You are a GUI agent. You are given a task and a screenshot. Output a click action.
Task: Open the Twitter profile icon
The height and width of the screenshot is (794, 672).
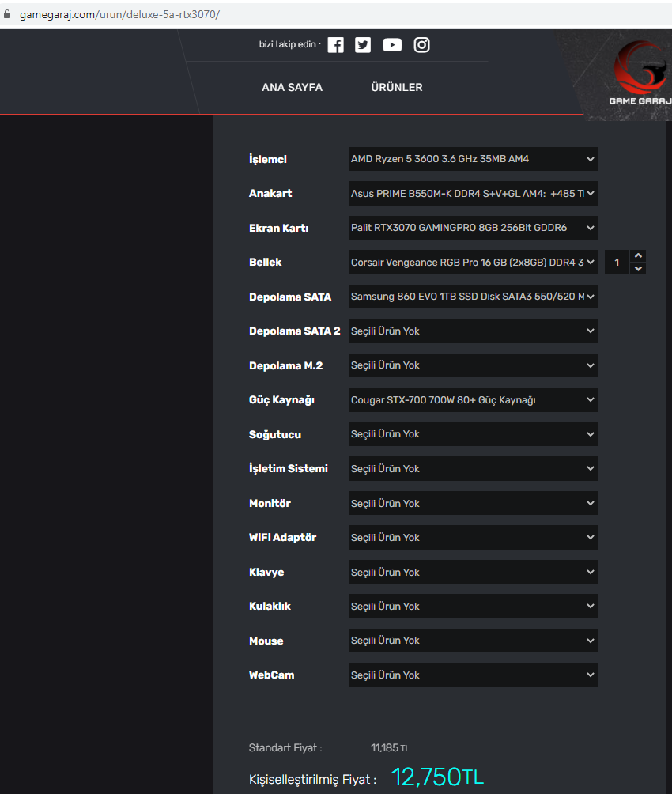(363, 45)
